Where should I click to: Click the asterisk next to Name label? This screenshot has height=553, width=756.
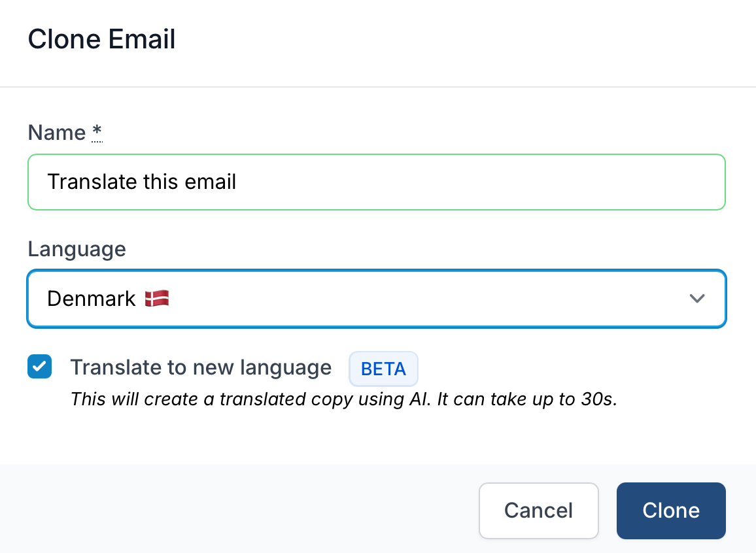coord(96,132)
